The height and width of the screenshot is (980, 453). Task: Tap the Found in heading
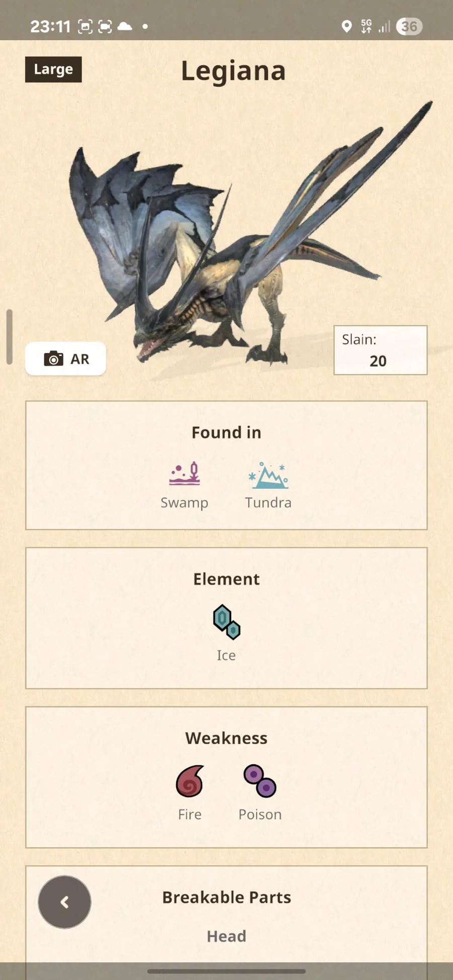226,432
